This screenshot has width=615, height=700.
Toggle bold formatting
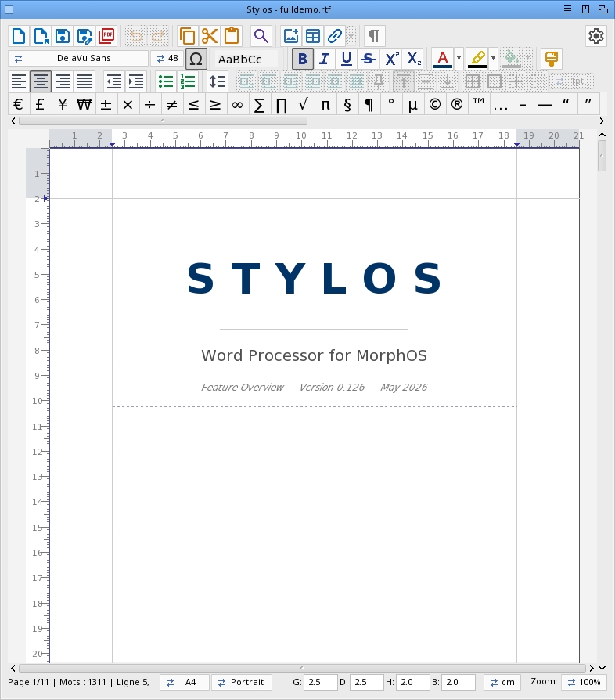pyautogui.click(x=302, y=59)
